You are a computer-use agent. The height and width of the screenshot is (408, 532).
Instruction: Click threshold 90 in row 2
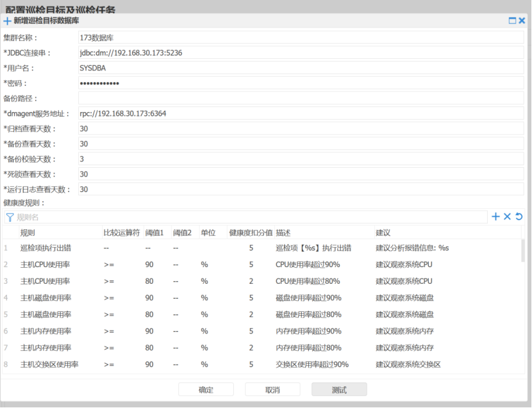[149, 265]
